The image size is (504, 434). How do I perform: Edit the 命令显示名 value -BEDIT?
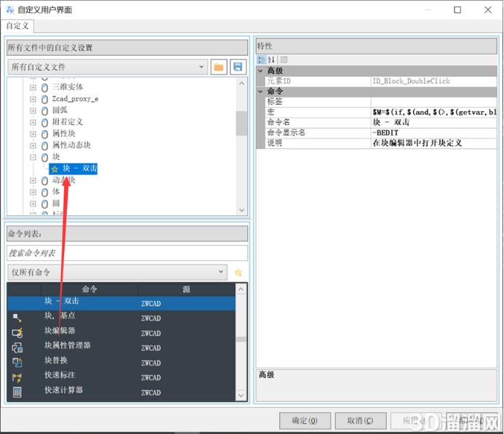tap(434, 133)
